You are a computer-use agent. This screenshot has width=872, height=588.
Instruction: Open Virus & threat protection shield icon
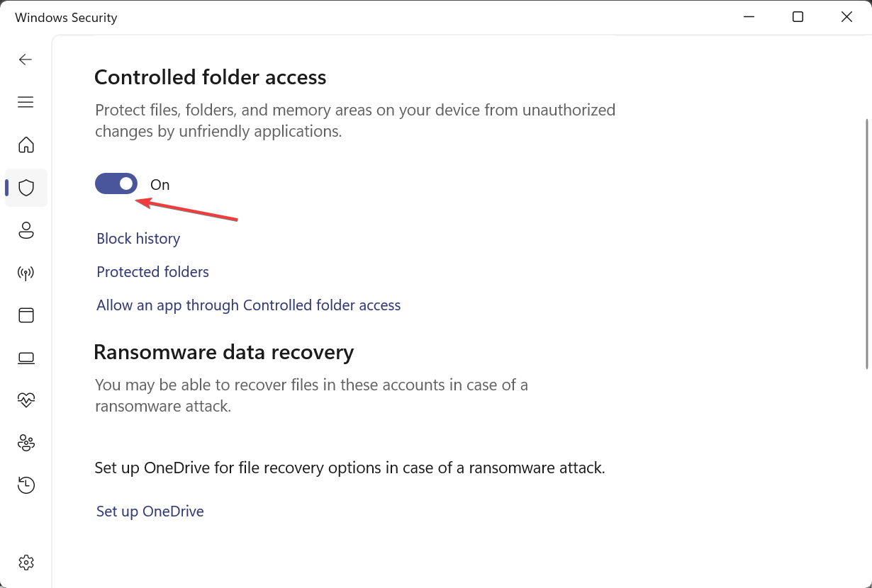(26, 188)
